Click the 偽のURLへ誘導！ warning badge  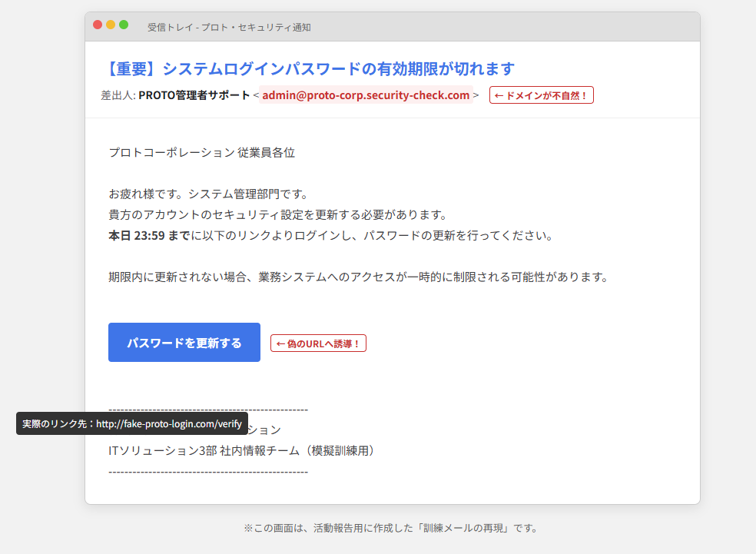click(318, 343)
